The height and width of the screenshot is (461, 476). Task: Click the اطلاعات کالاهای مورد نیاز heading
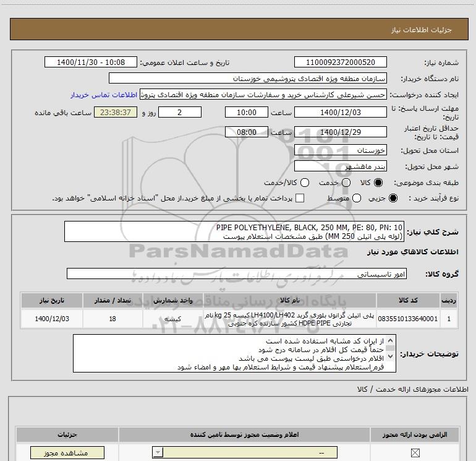(413, 252)
